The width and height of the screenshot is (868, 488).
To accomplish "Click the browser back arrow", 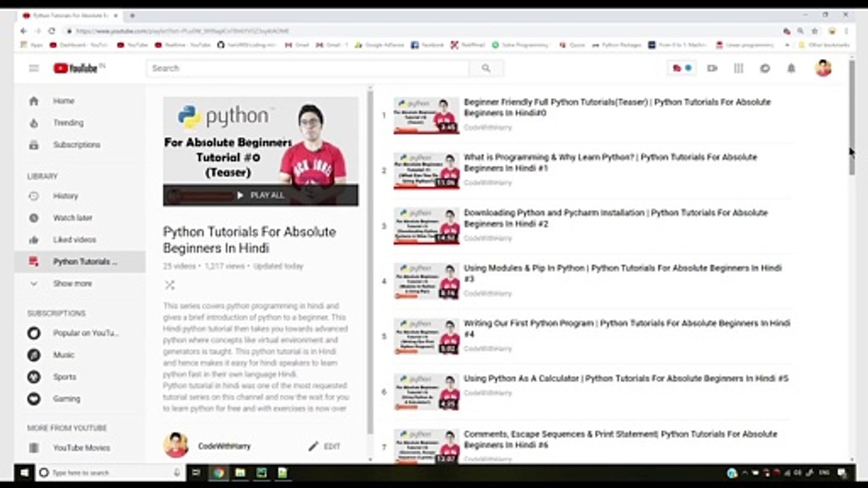I will point(24,30).
